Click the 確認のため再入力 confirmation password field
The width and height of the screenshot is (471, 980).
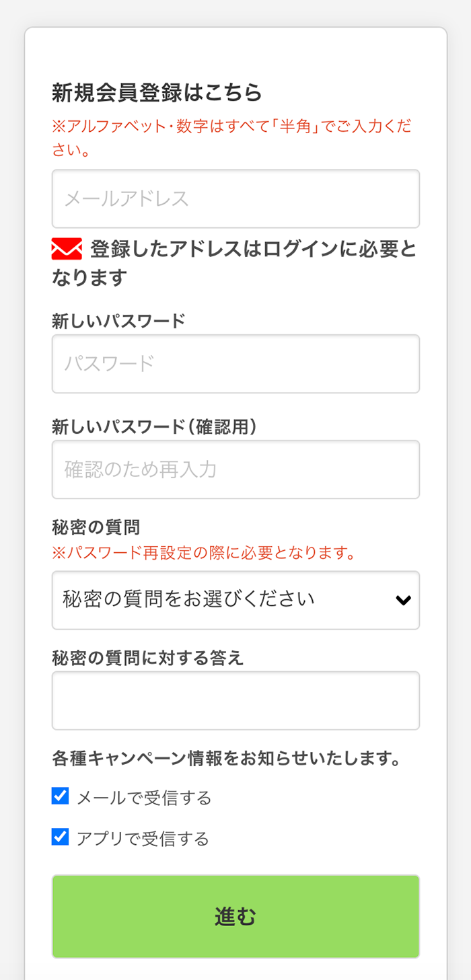[235, 469]
